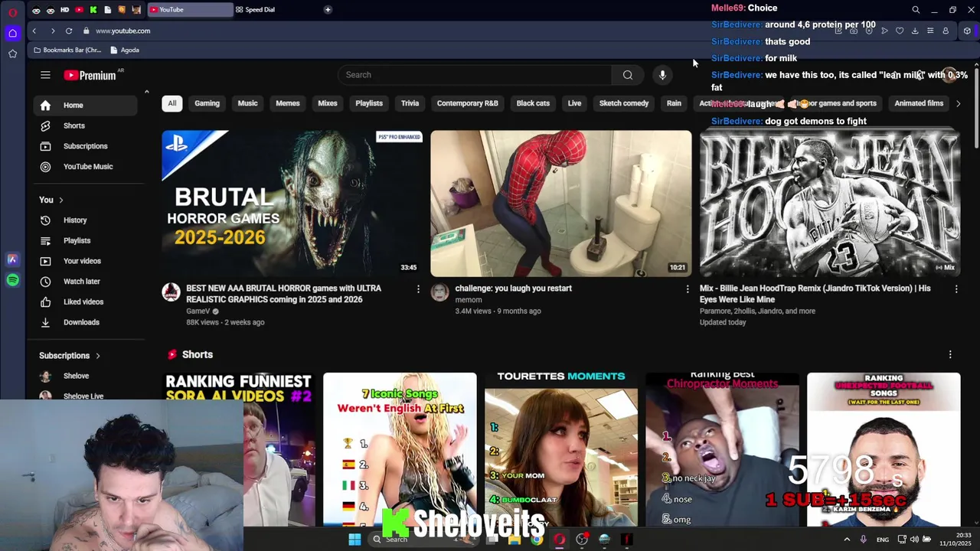The width and height of the screenshot is (980, 551).
Task: Open YouTube Music in the sidebar
Action: 85,167
